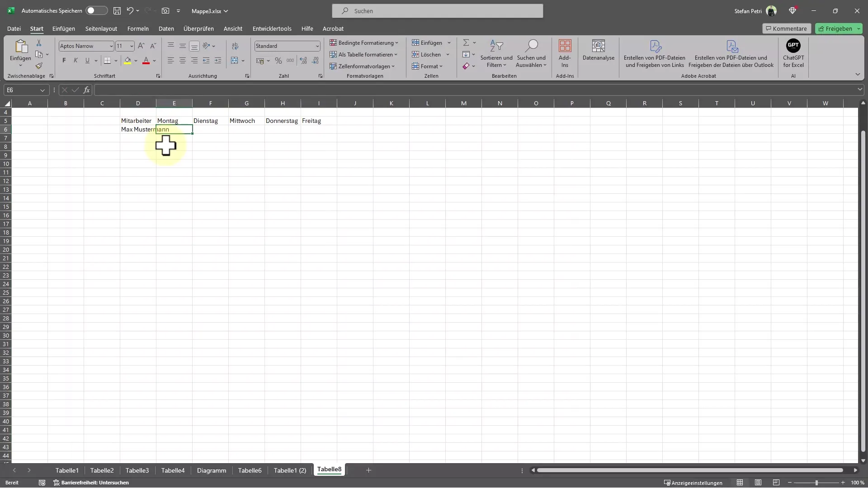This screenshot has height=488, width=868.
Task: Expand the Schriftgröße dropdown field
Action: pos(131,46)
